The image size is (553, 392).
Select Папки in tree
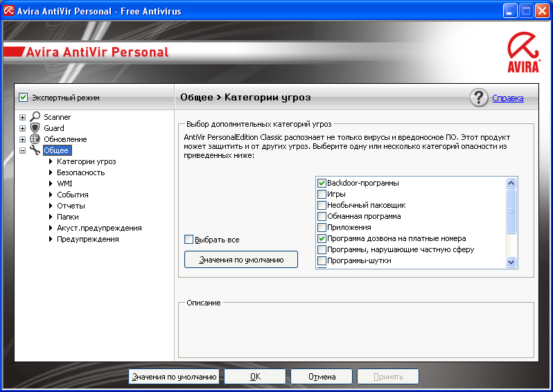68,217
